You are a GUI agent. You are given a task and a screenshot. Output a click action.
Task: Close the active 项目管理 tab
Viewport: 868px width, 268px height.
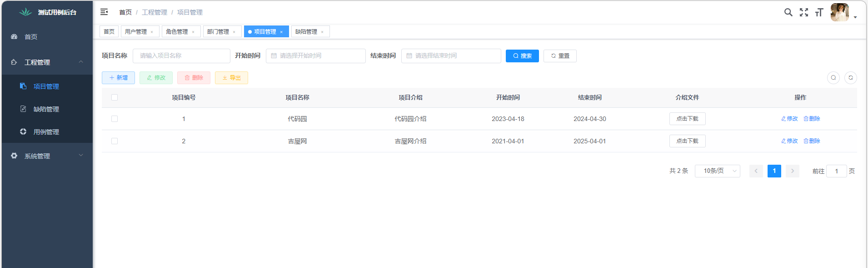tap(281, 32)
